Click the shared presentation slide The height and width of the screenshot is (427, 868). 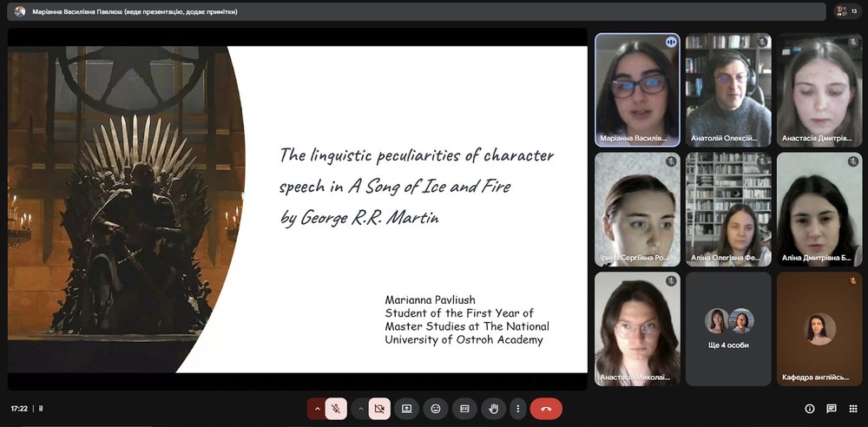(x=298, y=209)
